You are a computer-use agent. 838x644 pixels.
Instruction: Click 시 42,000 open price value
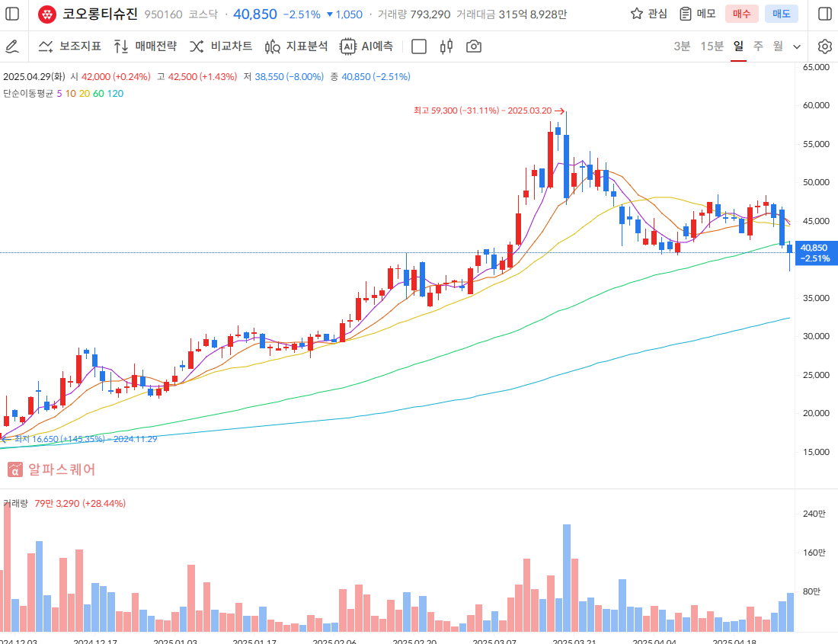(110, 77)
